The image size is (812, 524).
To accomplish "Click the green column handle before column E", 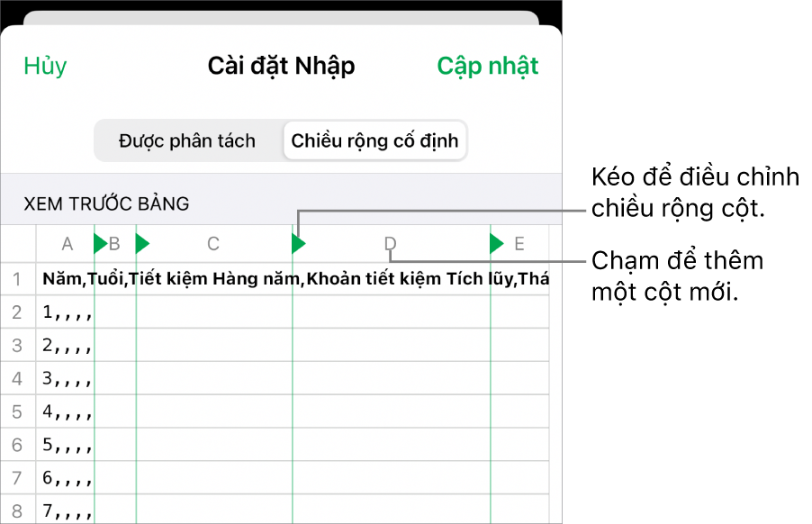I will (x=496, y=243).
